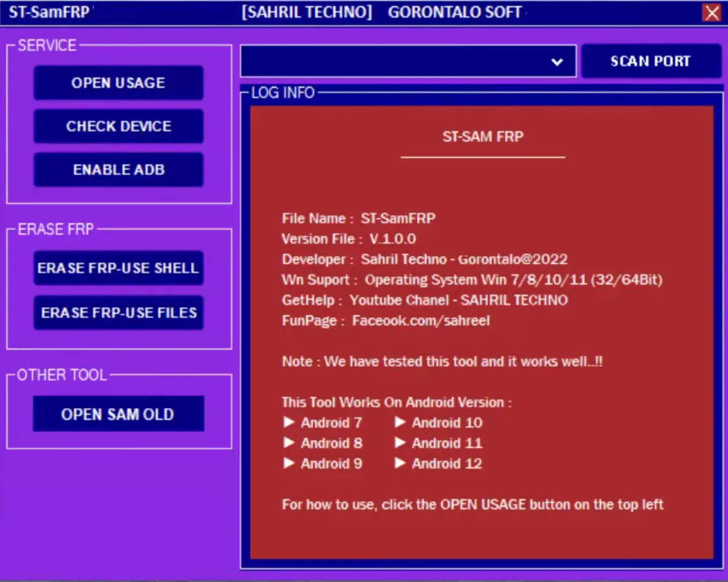Select ERASE FRP-USE SHELL

click(118, 267)
